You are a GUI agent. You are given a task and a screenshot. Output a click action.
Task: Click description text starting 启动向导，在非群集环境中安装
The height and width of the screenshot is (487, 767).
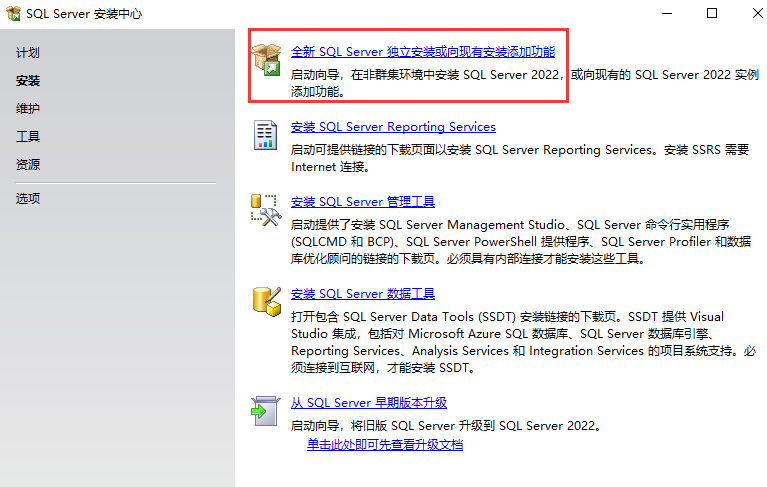(525, 83)
